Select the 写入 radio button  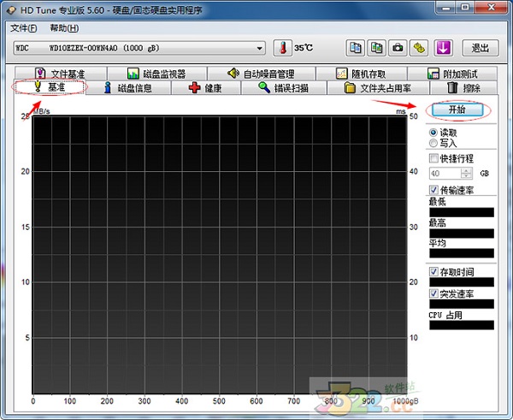[x=433, y=144]
